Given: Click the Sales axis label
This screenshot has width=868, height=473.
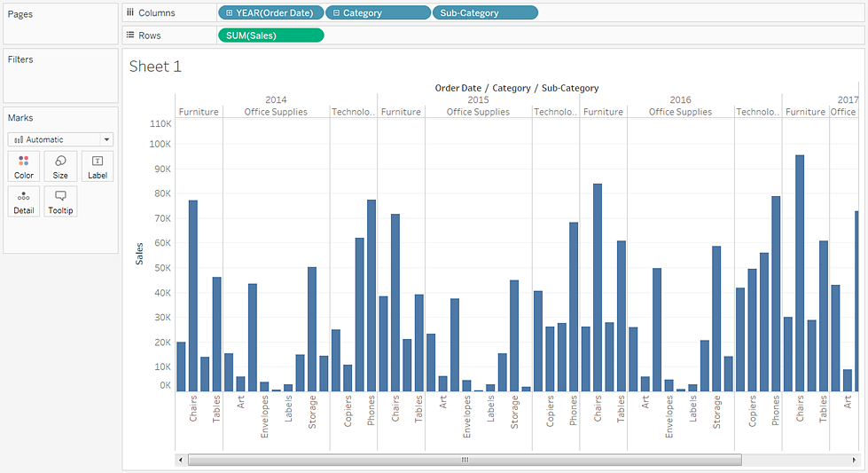Looking at the screenshot, I should 139,253.
